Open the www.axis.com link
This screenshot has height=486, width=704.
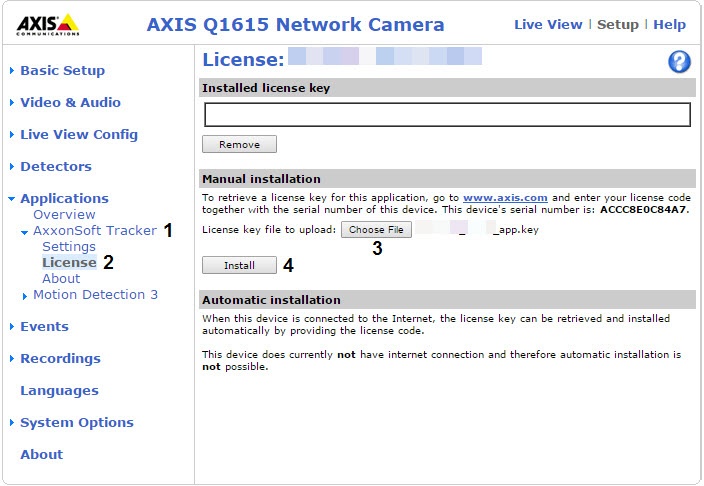491,199
